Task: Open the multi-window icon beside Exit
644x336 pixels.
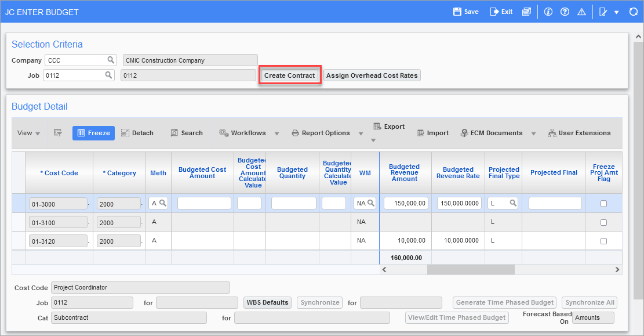Action: coord(526,12)
